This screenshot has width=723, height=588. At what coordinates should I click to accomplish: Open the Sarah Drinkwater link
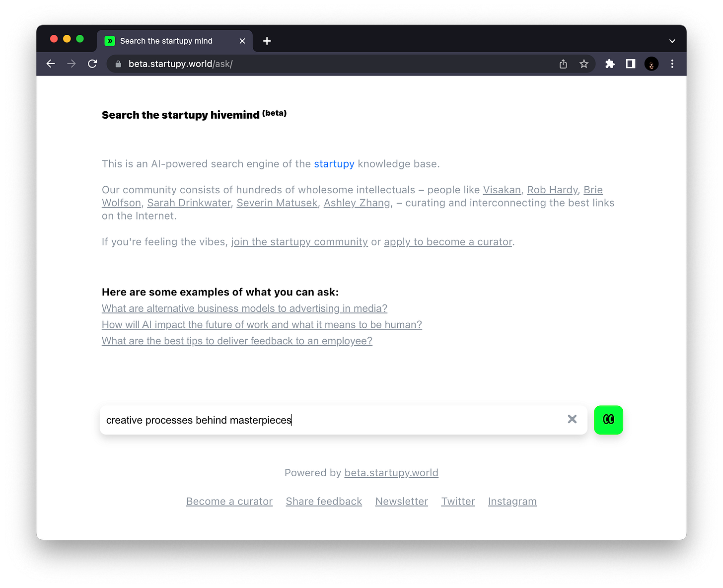[189, 203]
